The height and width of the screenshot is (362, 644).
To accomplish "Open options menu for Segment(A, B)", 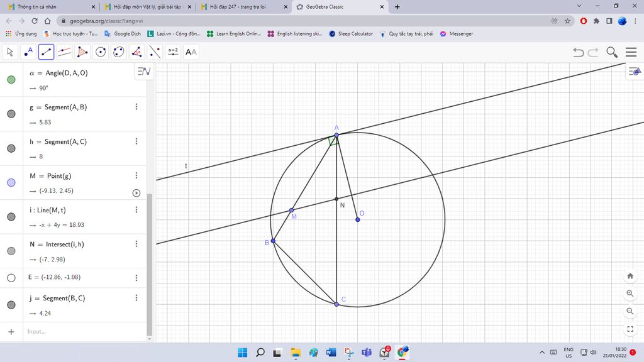I will coord(136,107).
